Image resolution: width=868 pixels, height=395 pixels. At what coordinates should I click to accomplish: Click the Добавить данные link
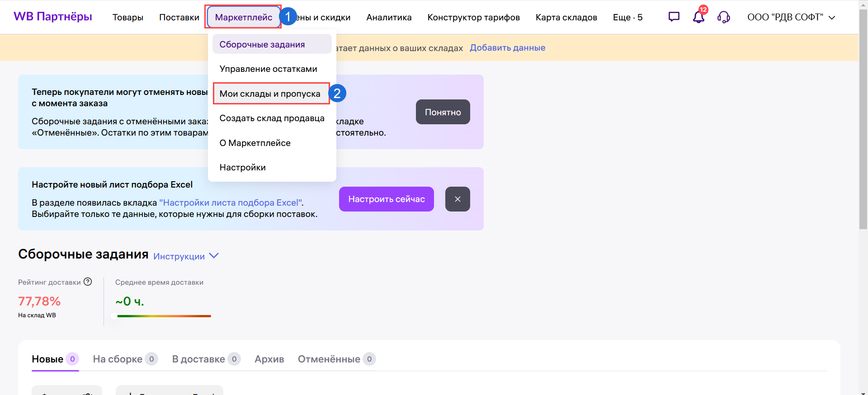(x=507, y=47)
